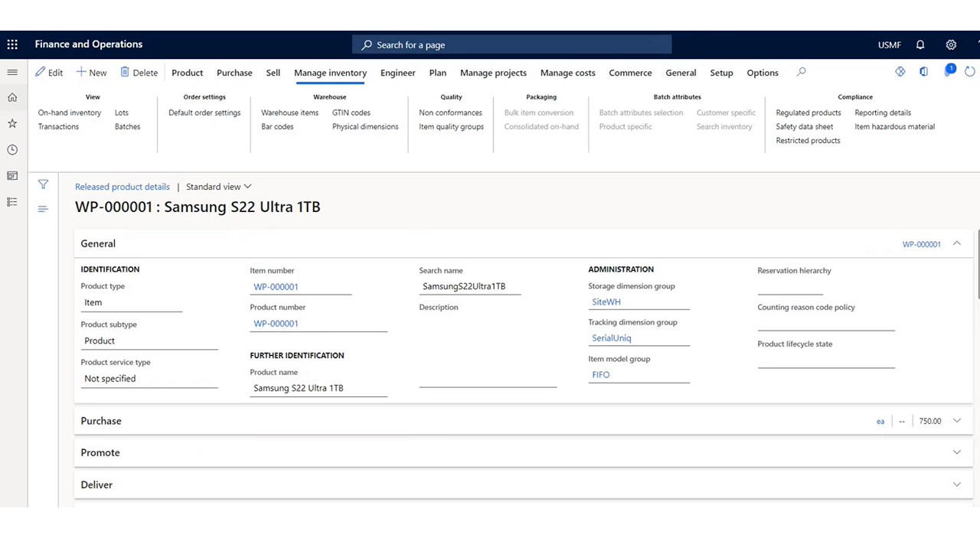Open the Purchase tab
The width and height of the screenshot is (980, 551).
point(234,73)
